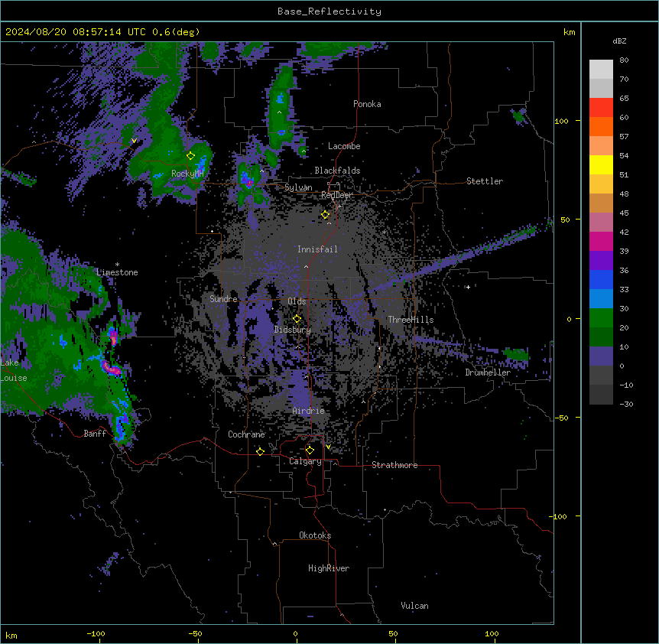
Task: Click the asterisk marker above the Limestone label
Action: [117, 265]
